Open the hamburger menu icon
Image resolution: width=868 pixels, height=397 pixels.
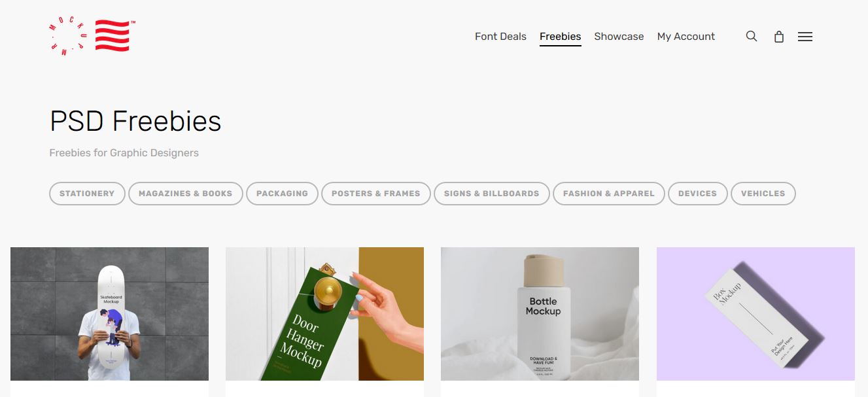pos(805,37)
